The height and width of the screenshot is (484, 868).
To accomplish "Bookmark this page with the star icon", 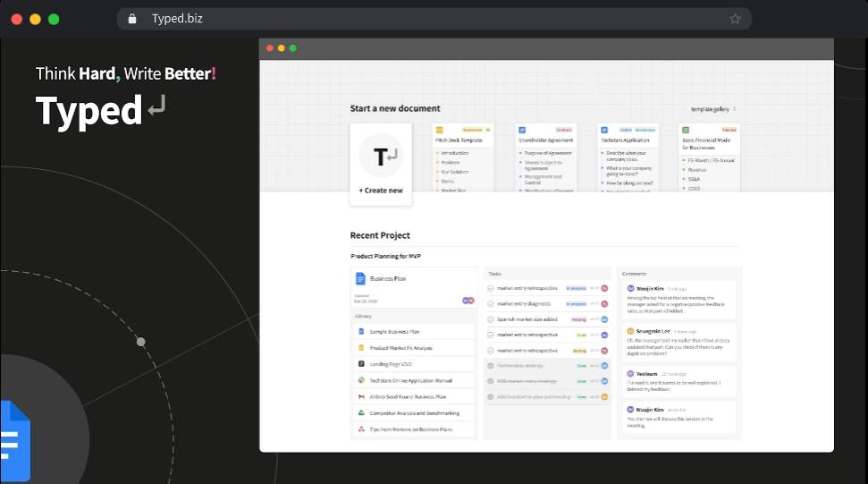I will (x=735, y=19).
